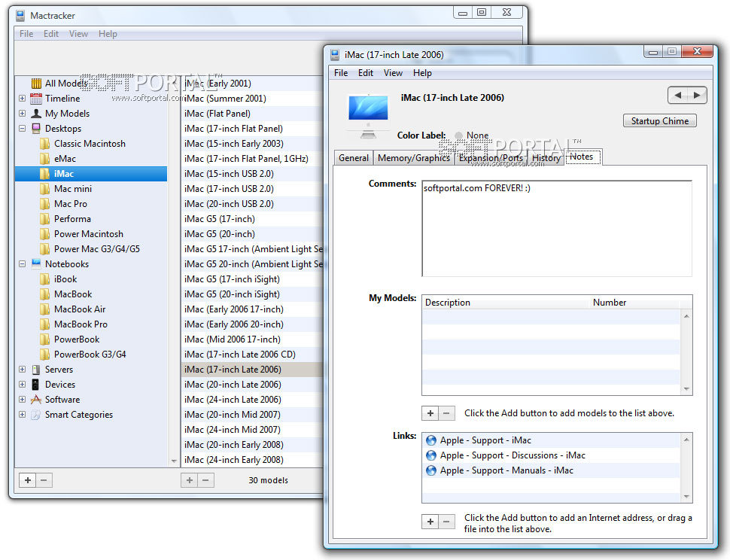Screen dimensions: 730x560
Task: Click plus button below the model list
Action: point(190,480)
